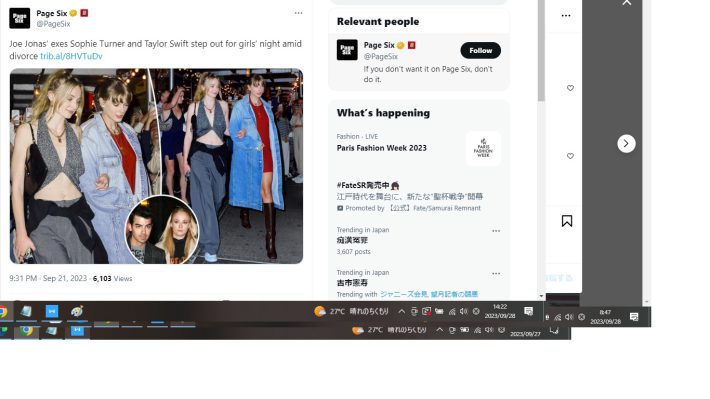Viewport: 710px width, 399px height.
Task: Click the Wi-Fi icon on the 8:47 taskbar
Action: tap(557, 317)
